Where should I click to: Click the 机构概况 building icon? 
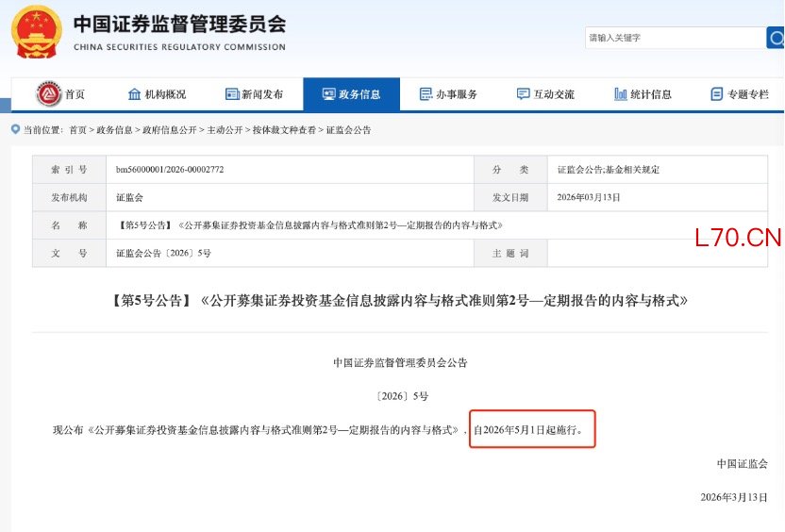(x=134, y=94)
